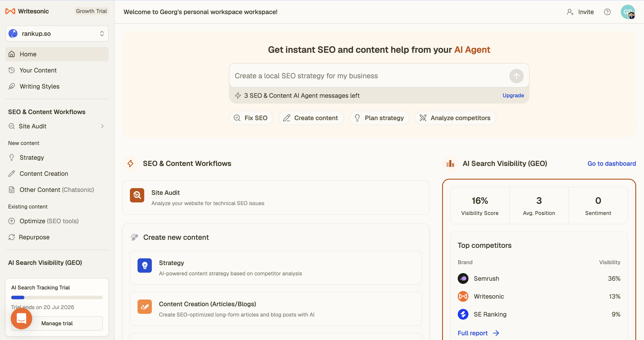
Task: Select the Create content chip
Action: 311,118
